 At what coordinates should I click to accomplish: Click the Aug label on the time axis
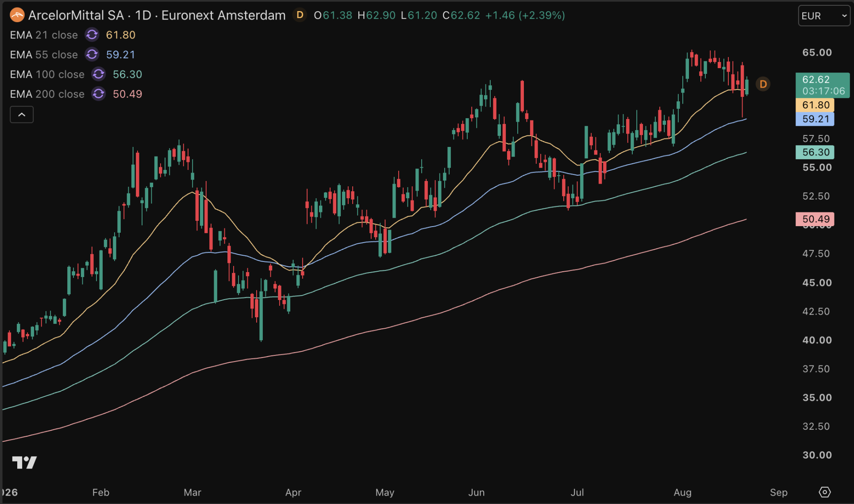[682, 492]
